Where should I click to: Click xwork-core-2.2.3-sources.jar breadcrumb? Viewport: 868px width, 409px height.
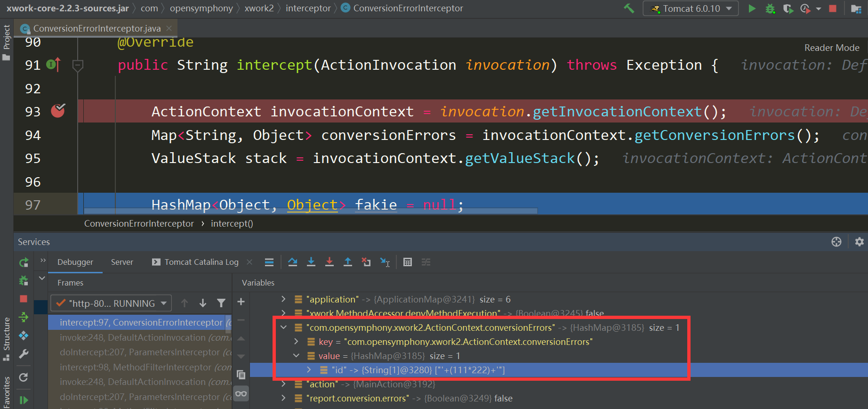click(68, 8)
